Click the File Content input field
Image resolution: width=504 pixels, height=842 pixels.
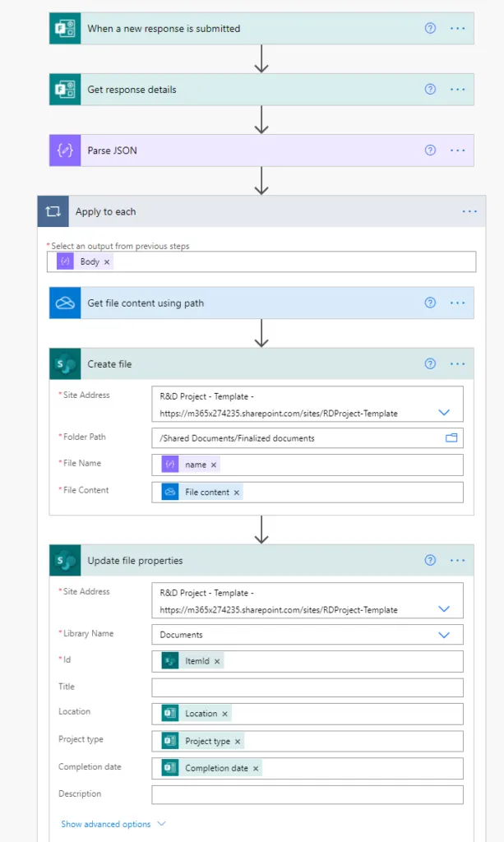click(x=307, y=493)
